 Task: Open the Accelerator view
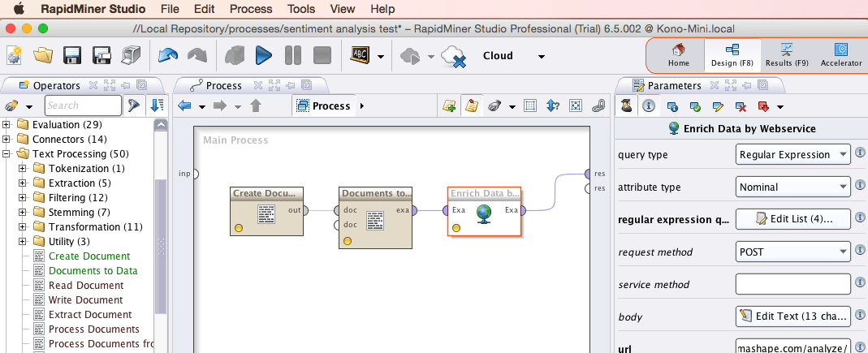point(841,55)
